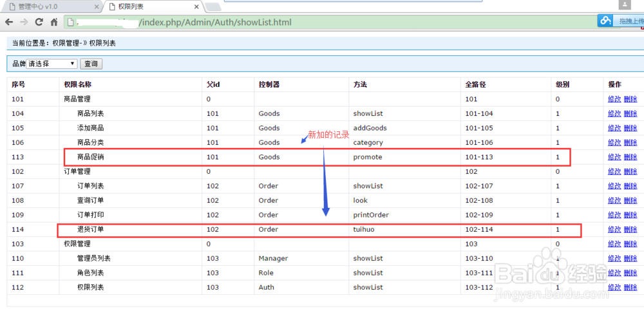Viewport: 644px width, 316px height.
Task: Click the 父id column header
Action: pyautogui.click(x=213, y=84)
